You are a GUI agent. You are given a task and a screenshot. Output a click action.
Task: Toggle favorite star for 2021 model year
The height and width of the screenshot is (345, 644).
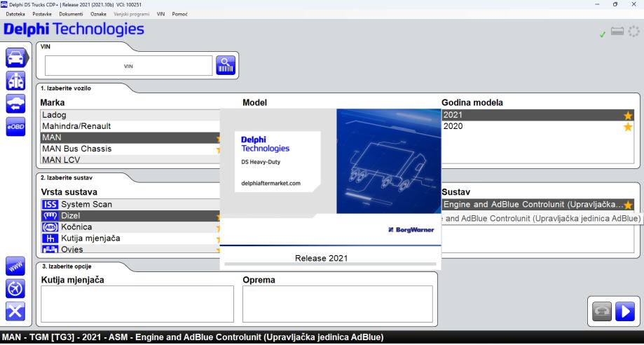click(628, 115)
